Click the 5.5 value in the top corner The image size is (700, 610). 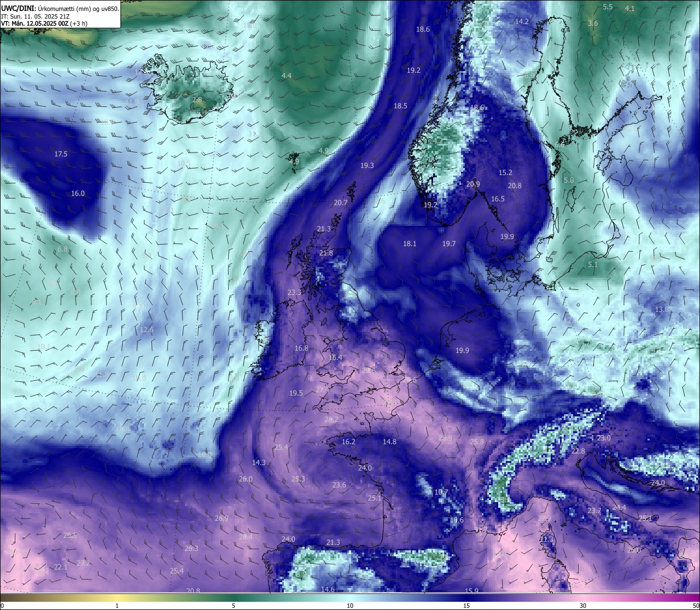[x=608, y=7]
